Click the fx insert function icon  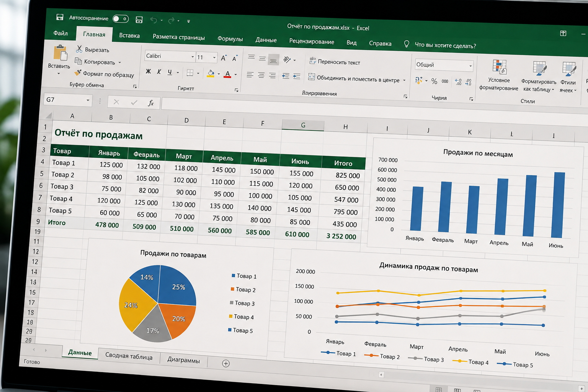[151, 103]
